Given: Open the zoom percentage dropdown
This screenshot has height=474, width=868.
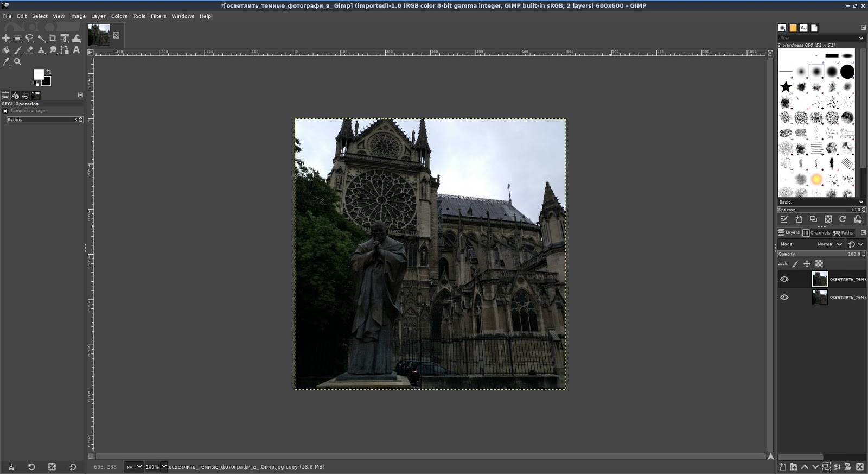Looking at the screenshot, I should pyautogui.click(x=164, y=466).
